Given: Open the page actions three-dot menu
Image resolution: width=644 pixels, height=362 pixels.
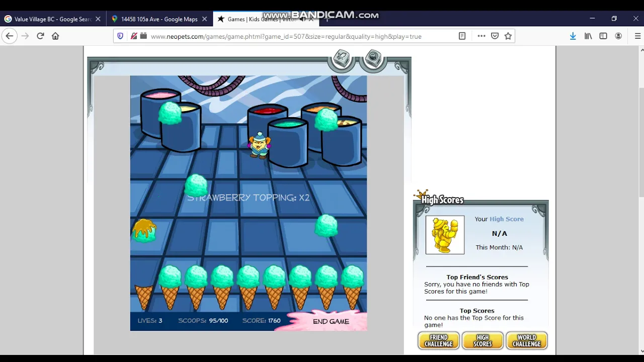Looking at the screenshot, I should coord(481,36).
